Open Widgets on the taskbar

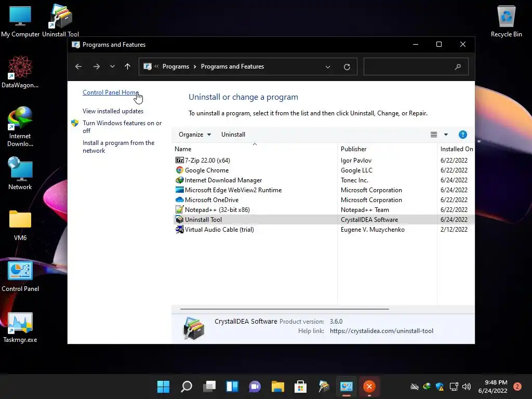[x=232, y=387]
